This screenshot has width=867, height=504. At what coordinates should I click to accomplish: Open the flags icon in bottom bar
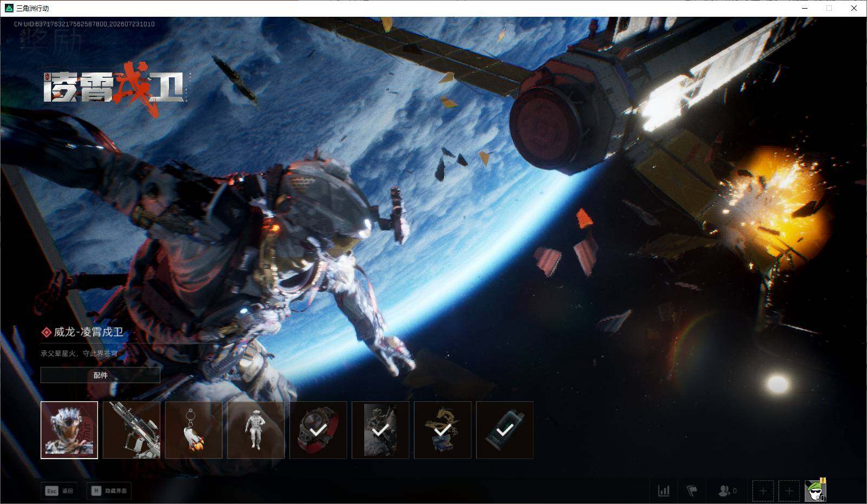692,491
